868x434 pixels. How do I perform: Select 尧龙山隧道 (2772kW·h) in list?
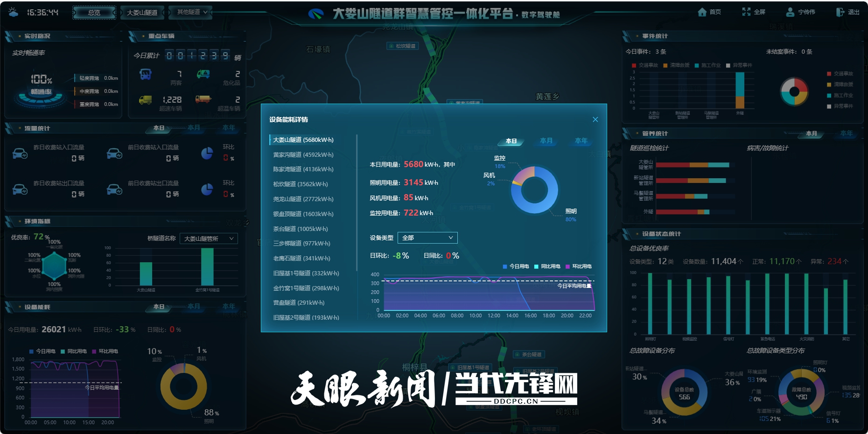(303, 199)
